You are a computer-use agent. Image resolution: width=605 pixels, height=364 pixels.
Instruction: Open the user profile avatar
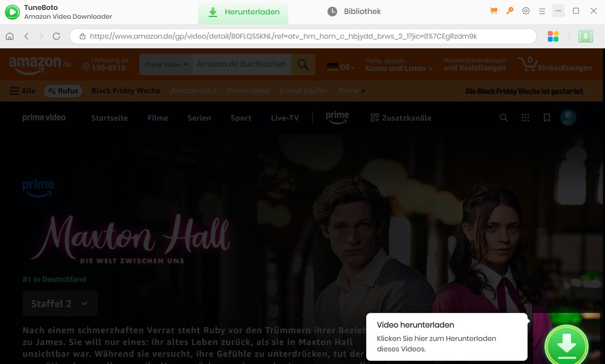tap(568, 118)
